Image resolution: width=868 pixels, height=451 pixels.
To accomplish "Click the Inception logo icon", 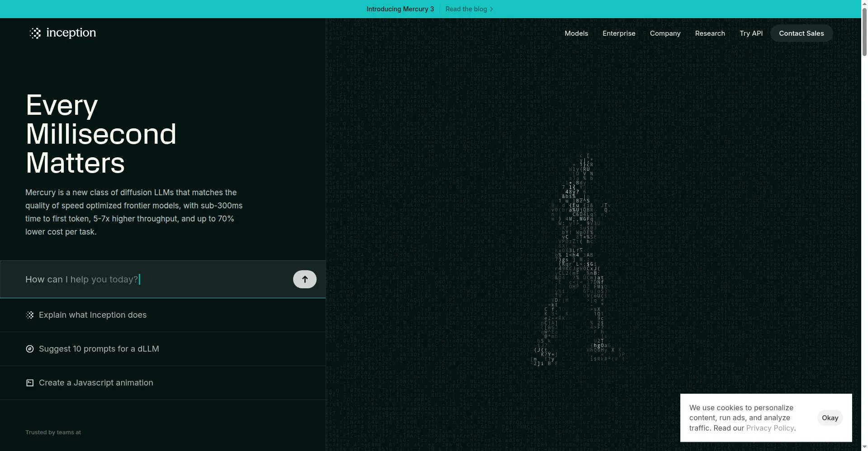I will (x=35, y=33).
